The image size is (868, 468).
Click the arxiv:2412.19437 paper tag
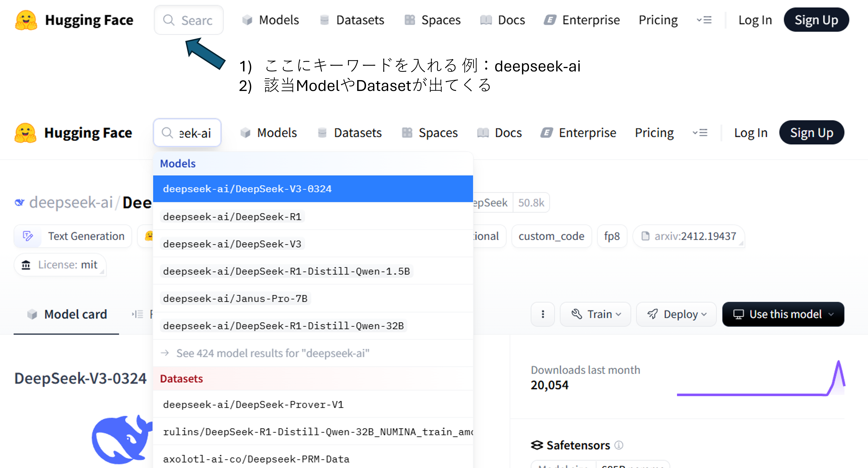click(x=689, y=236)
